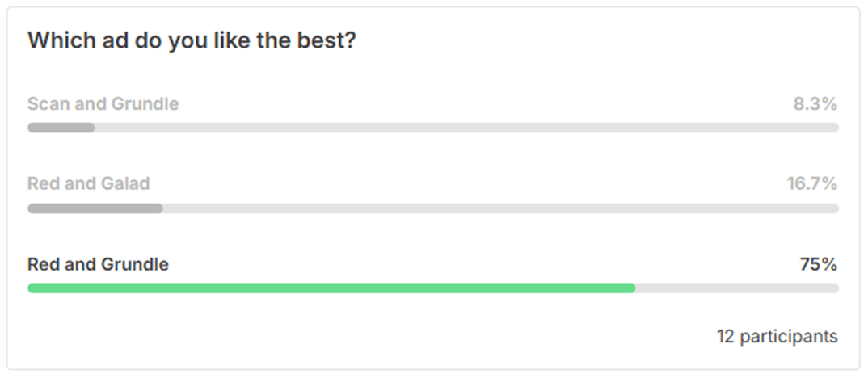Click the 75% winning result value
The width and height of the screenshot is (868, 374).
click(818, 265)
